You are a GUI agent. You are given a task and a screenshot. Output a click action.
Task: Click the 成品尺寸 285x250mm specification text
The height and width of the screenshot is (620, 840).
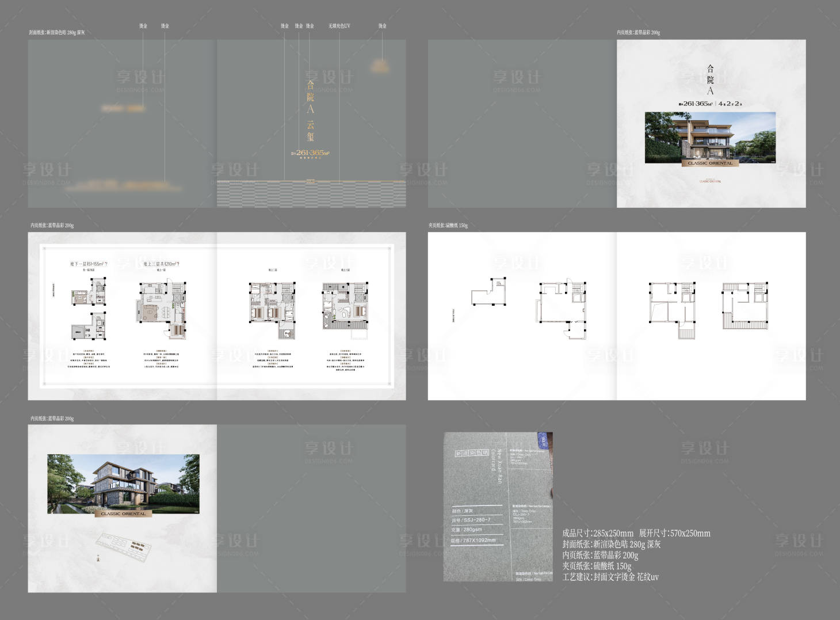597,534
